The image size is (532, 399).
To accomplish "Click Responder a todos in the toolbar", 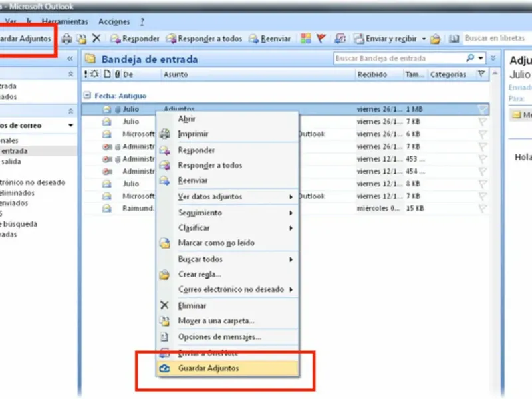I will 204,39.
